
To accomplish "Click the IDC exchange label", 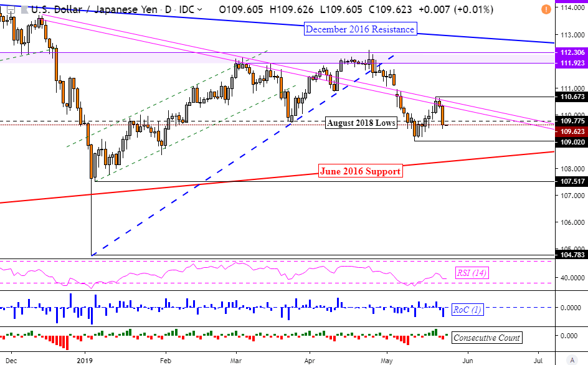I will (x=186, y=9).
